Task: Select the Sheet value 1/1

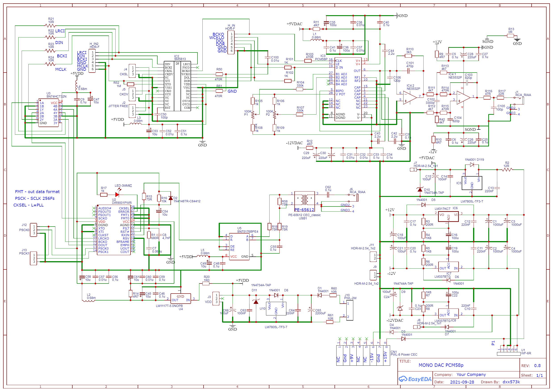Action: (539, 375)
